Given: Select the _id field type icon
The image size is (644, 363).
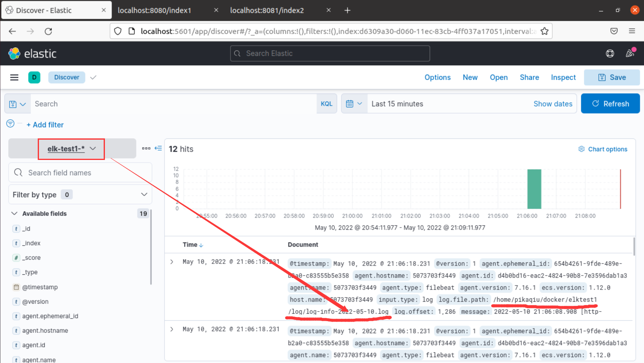Looking at the screenshot, I should (16, 229).
